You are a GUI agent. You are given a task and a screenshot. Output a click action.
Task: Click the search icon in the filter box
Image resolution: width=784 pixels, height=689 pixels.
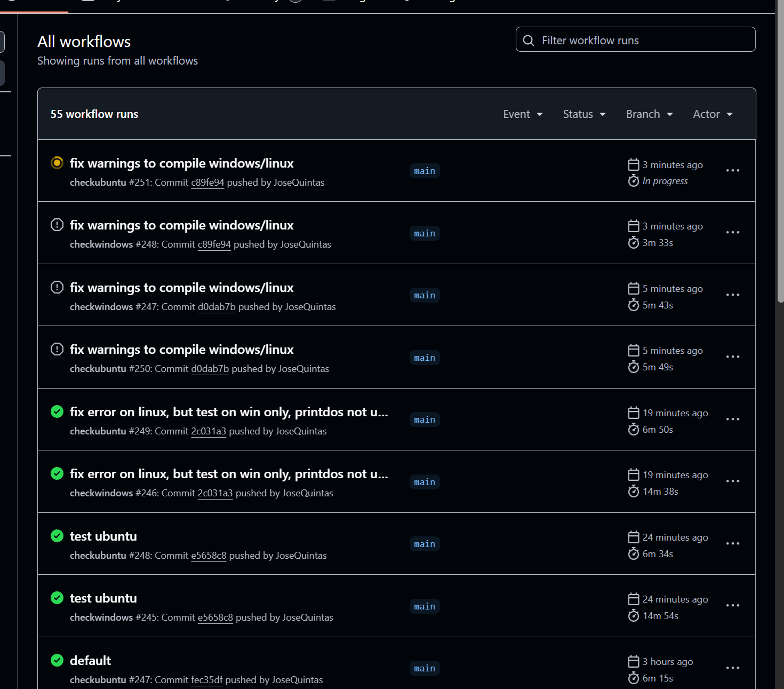(529, 41)
